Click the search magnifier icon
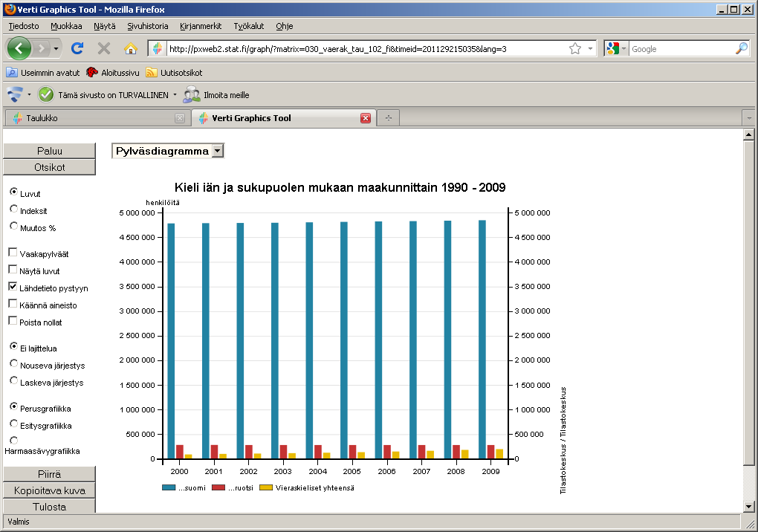This screenshot has width=758, height=532. click(x=742, y=48)
